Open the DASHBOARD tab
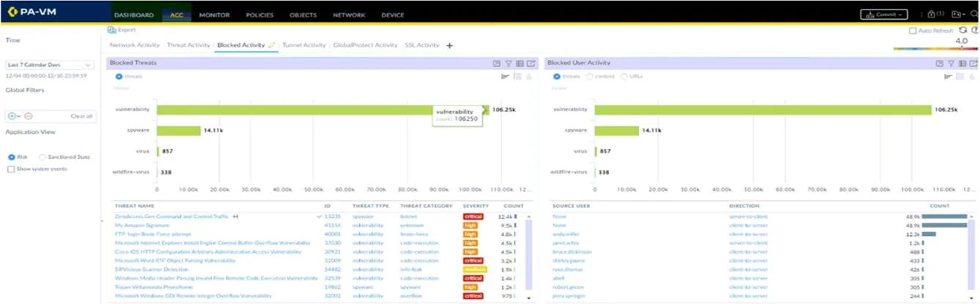This screenshot has height=304, width=980. [x=134, y=15]
